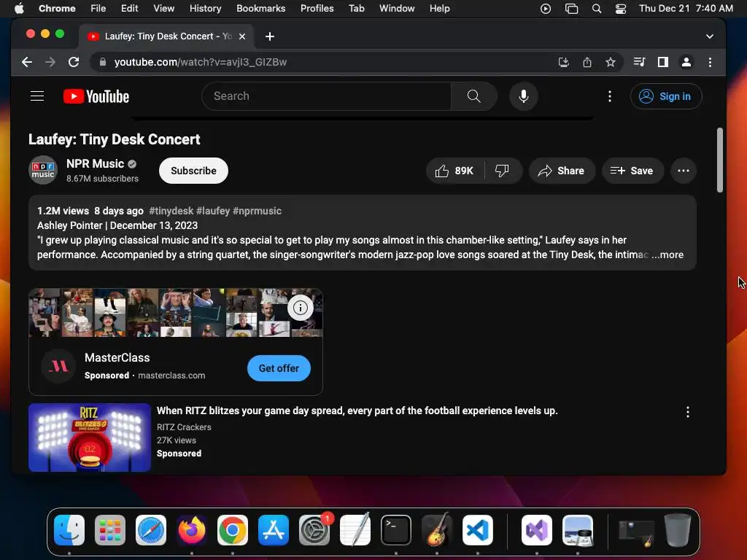This screenshot has height=560, width=747.
Task: Click the Share button
Action: (x=562, y=171)
